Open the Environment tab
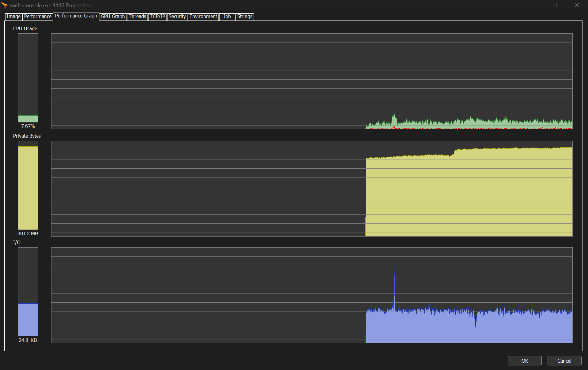The width and height of the screenshot is (588, 370). tap(203, 17)
